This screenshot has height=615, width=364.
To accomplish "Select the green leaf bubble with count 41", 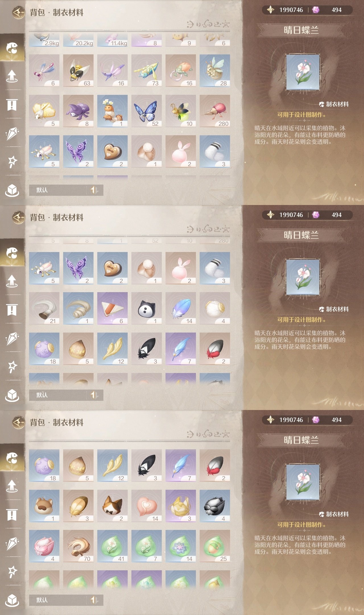I will click(x=112, y=546).
